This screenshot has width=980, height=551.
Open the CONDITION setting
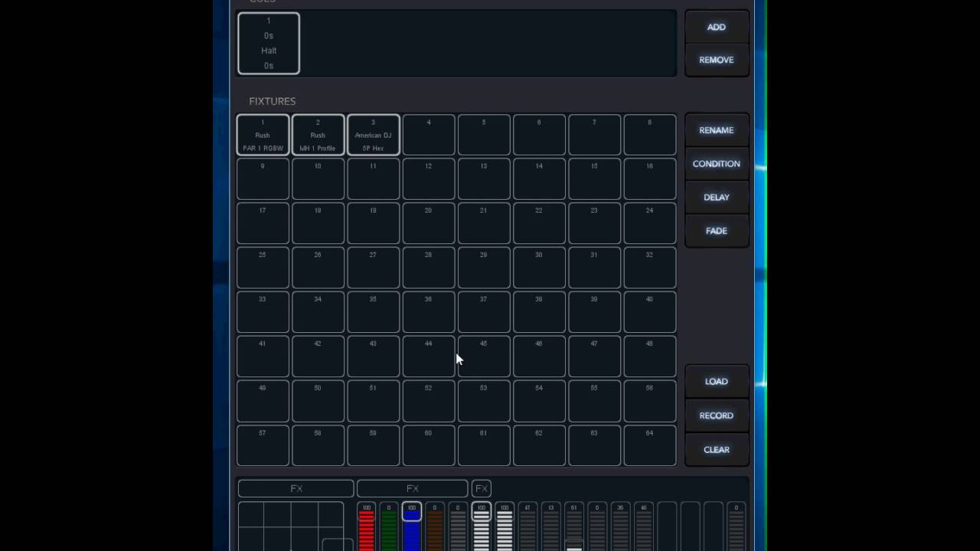click(717, 164)
